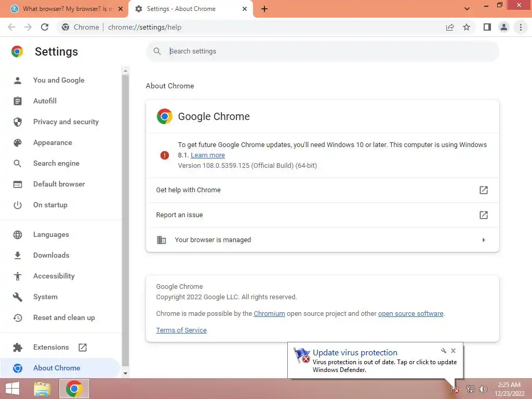Image resolution: width=532 pixels, height=399 pixels.
Task: Open File Explorer from taskbar
Action: (x=42, y=389)
